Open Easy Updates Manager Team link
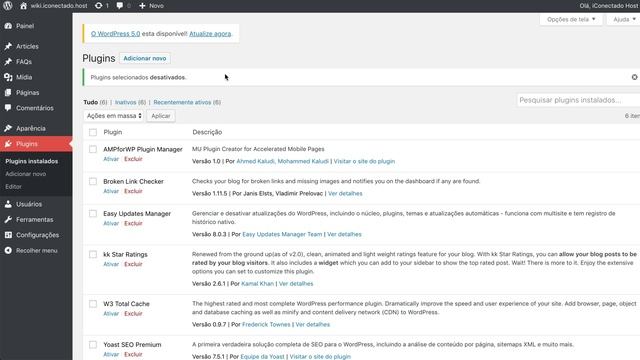Viewport: 640px width, 360px height. (282, 234)
